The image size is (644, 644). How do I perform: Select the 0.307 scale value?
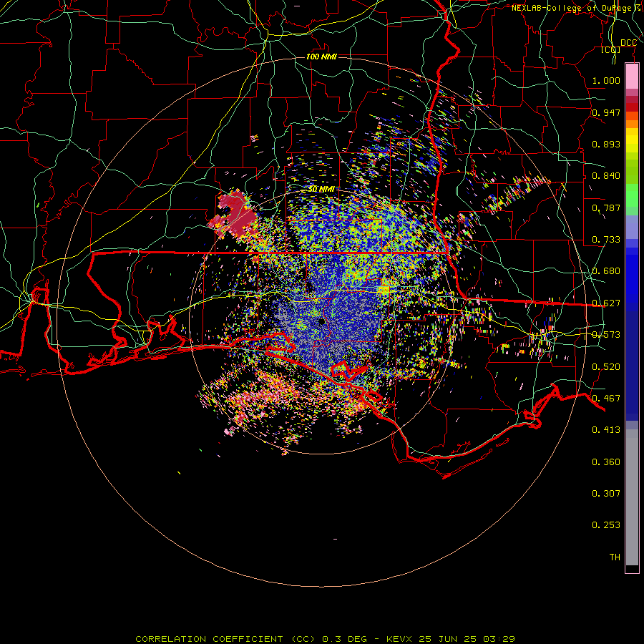click(x=606, y=494)
